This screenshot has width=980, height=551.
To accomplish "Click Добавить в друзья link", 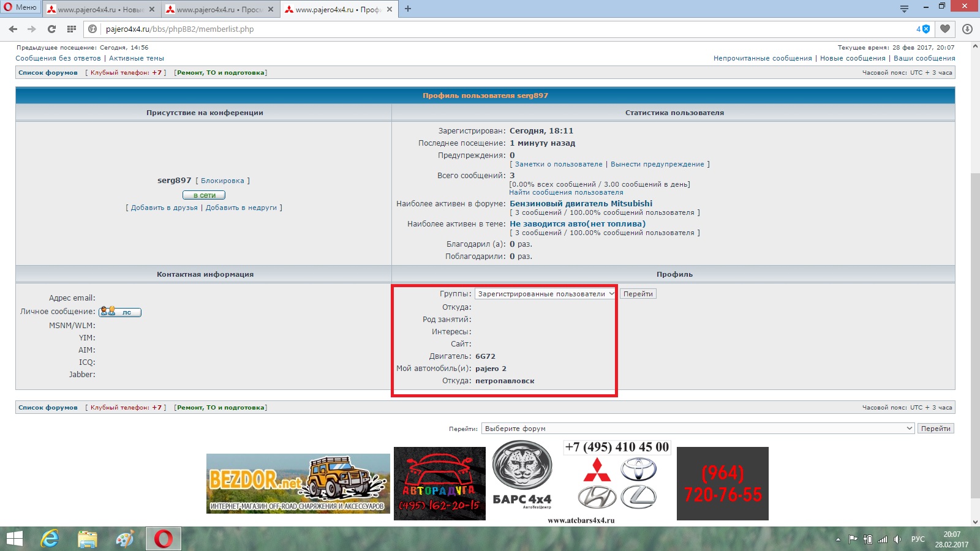I will click(164, 208).
